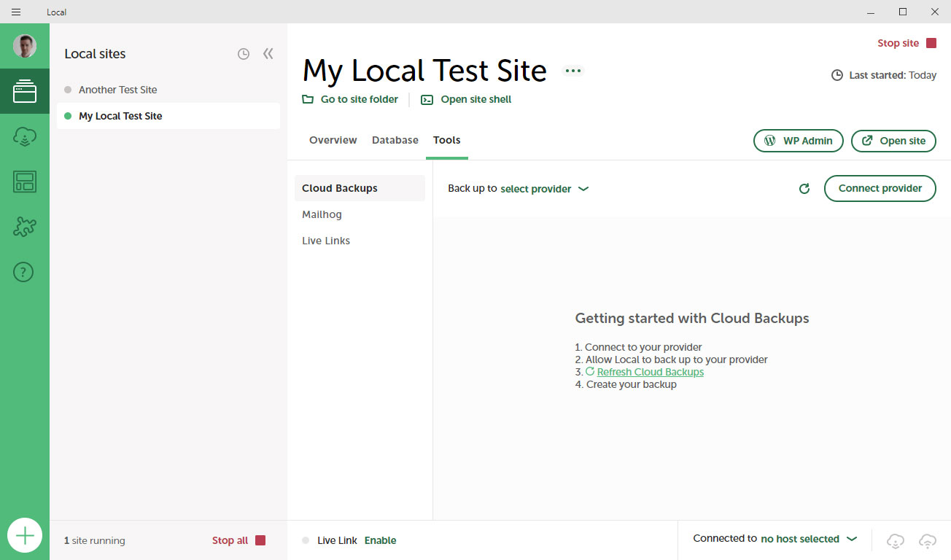Click the 1 site running status
Screen dimensions: 951x560
click(x=95, y=540)
